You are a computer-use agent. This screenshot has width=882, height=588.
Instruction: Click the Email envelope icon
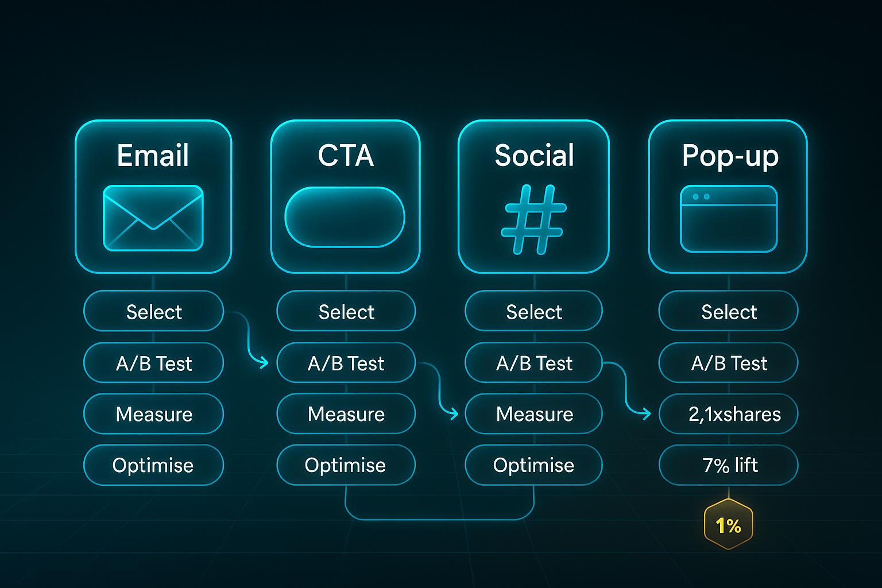(153, 219)
